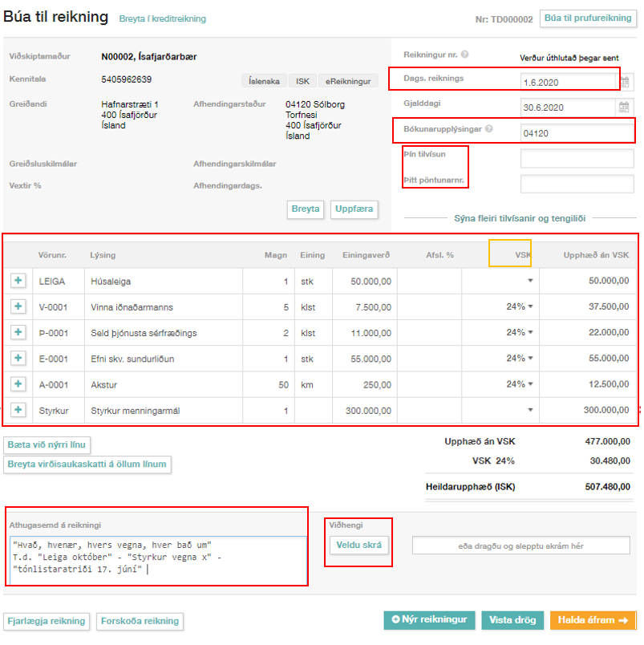The width and height of the screenshot is (644, 645).
Task: Expand the Vinna iðnaðarmanns line plus icon
Action: pyautogui.click(x=18, y=306)
